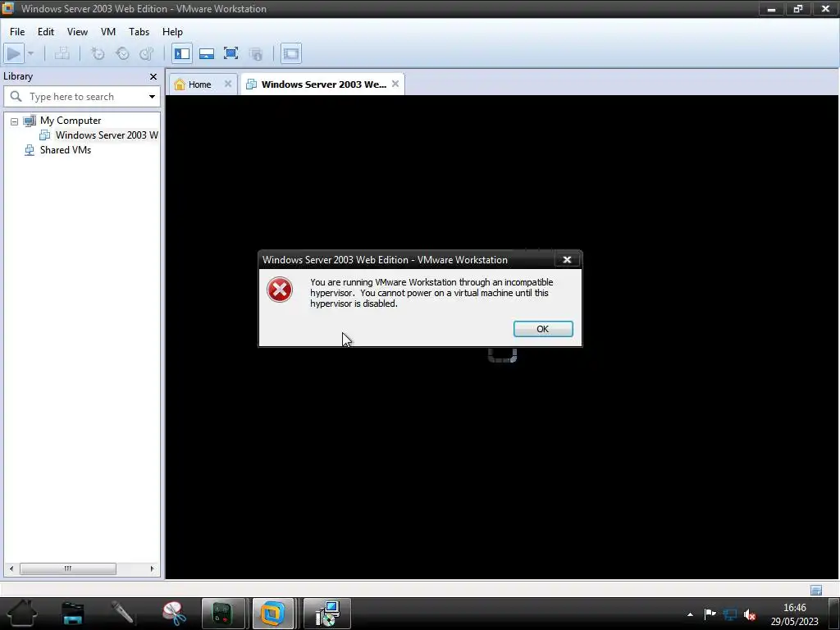Click the muted volume tray icon
The height and width of the screenshot is (630, 840).
click(x=750, y=615)
